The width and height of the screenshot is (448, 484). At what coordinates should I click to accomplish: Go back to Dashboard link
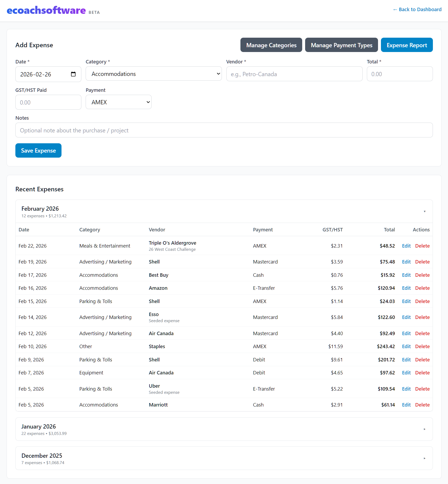(x=417, y=10)
